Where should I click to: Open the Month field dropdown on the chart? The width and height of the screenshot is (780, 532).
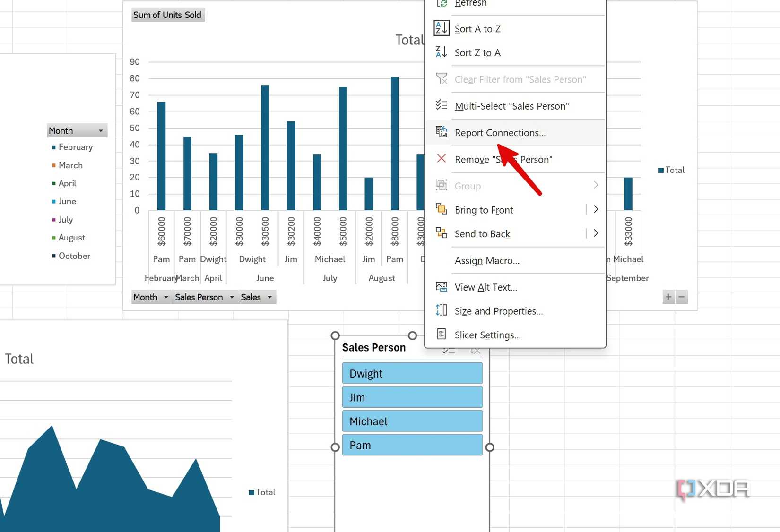(x=165, y=297)
